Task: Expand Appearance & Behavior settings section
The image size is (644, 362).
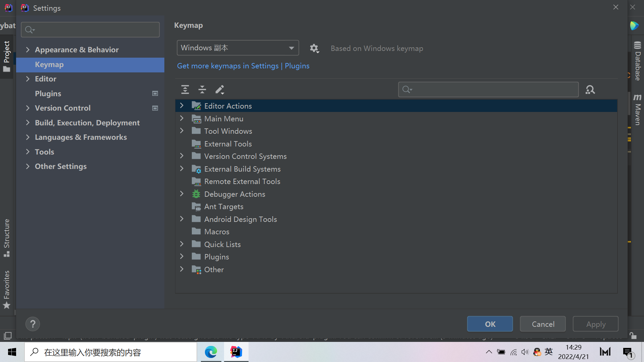Action: pos(28,50)
